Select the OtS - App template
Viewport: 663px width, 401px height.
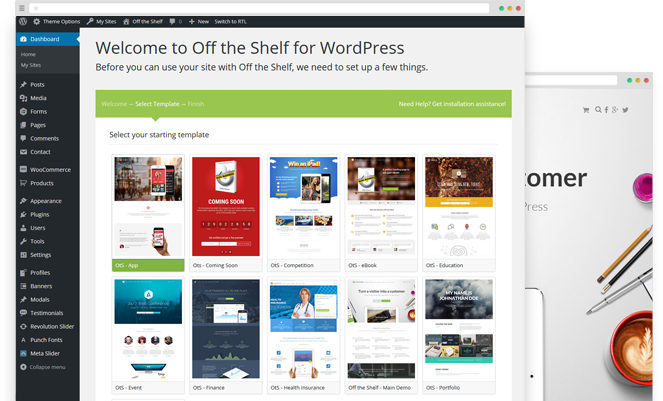(x=148, y=213)
